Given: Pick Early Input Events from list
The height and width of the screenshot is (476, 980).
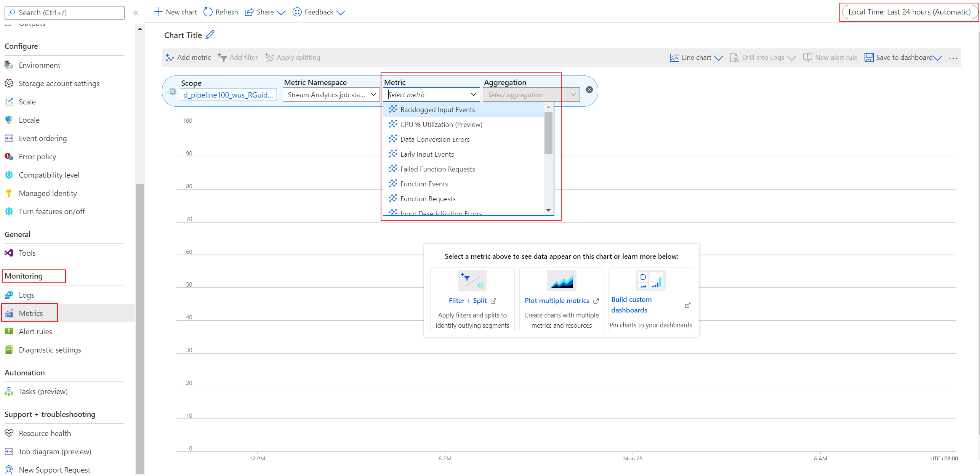Looking at the screenshot, I should point(427,154).
